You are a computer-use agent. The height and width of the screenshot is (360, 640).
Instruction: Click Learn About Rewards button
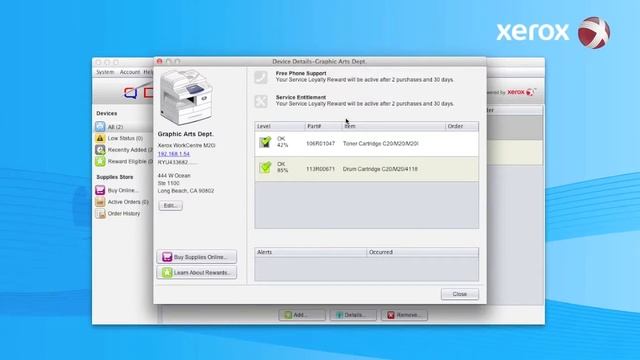pyautogui.click(x=197, y=272)
